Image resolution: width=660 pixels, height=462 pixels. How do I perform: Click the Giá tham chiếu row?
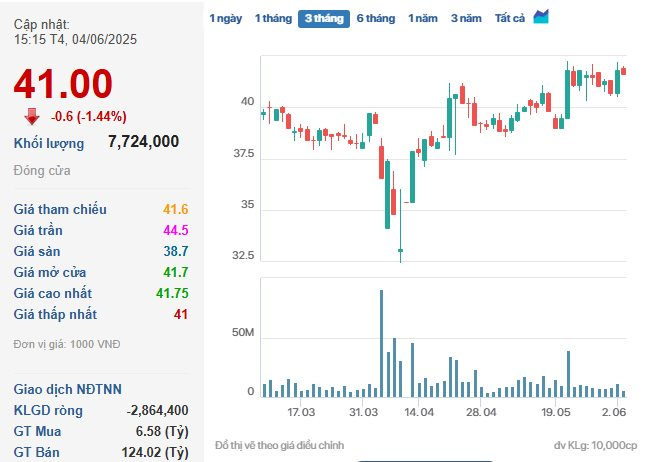point(100,209)
